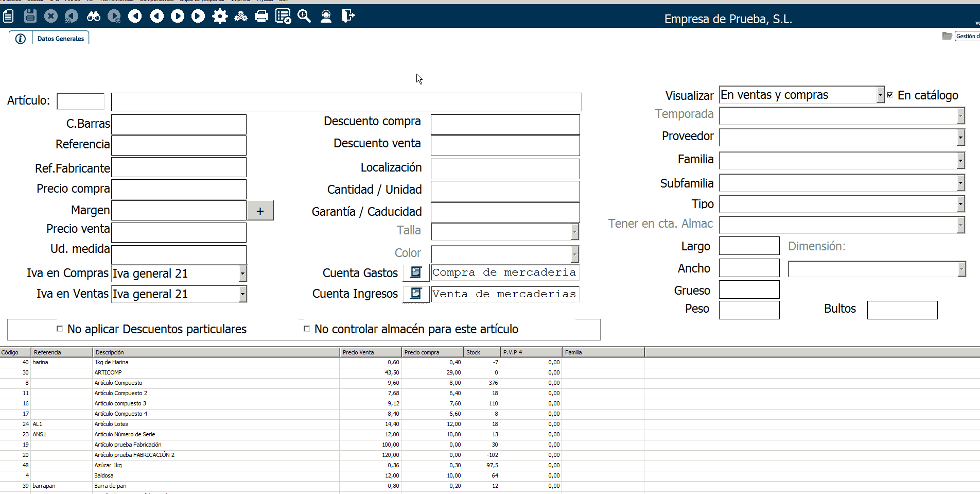Image resolution: width=980 pixels, height=494 pixels.
Task: Enable No aplicar Descuentos particulares
Action: (x=60, y=329)
